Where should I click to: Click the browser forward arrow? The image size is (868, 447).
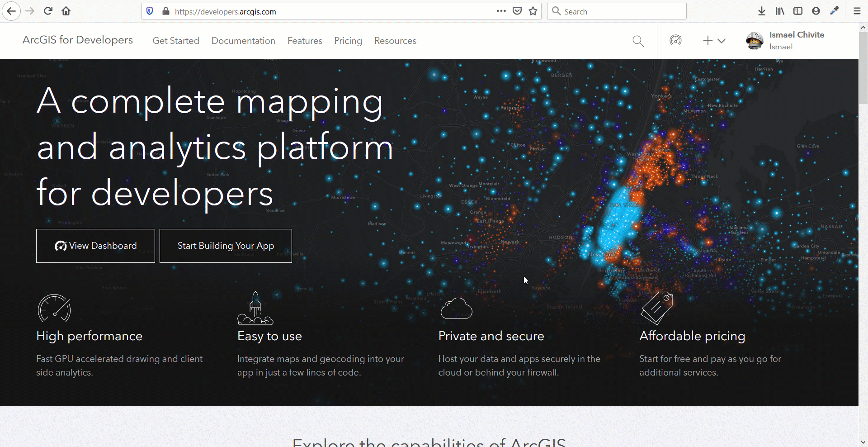(30, 11)
